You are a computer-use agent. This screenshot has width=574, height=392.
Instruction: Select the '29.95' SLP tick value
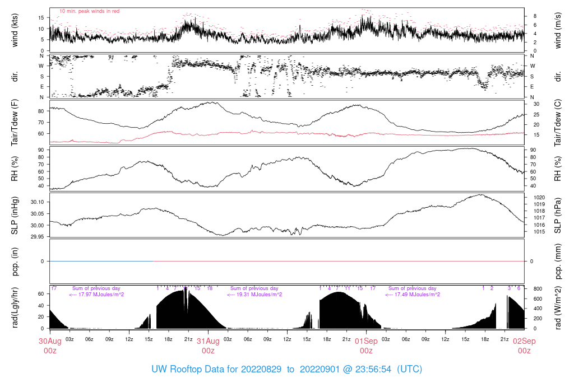point(38,237)
